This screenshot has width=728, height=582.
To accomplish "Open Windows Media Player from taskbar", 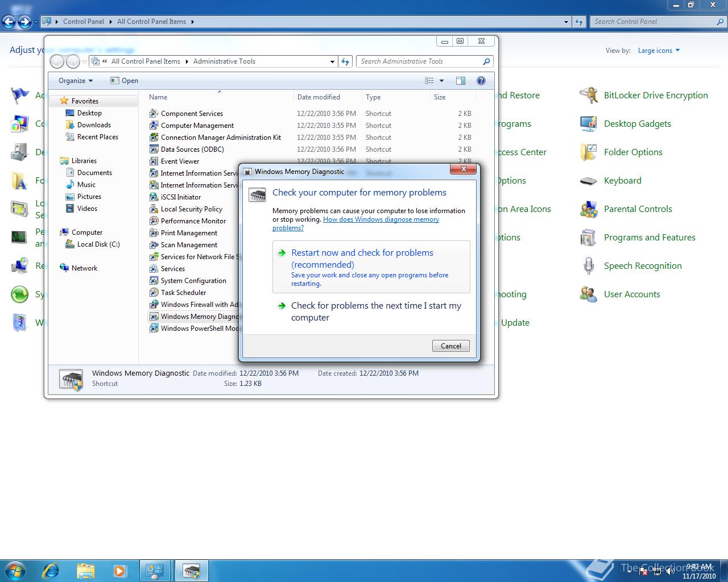I will coord(120,570).
